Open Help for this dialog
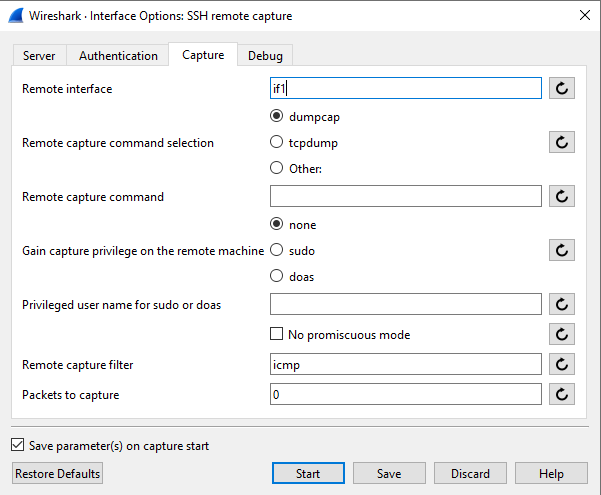Image resolution: width=601 pixels, height=495 pixels. tap(551, 474)
